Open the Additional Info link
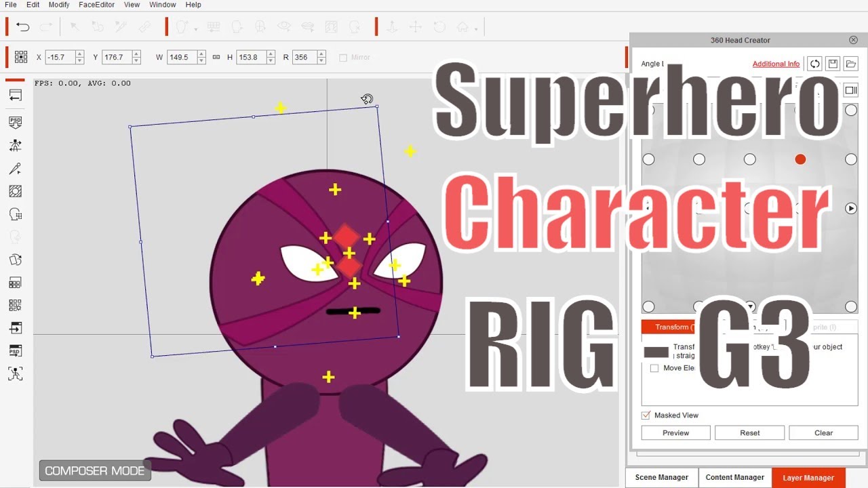Image resolution: width=868 pixels, height=488 pixels. 776,64
